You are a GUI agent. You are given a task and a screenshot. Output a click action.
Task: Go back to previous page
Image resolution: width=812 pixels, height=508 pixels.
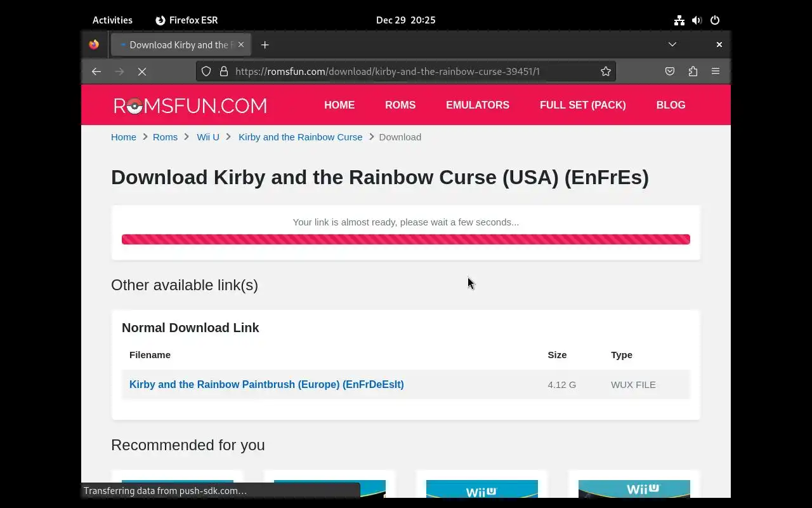tap(96, 72)
